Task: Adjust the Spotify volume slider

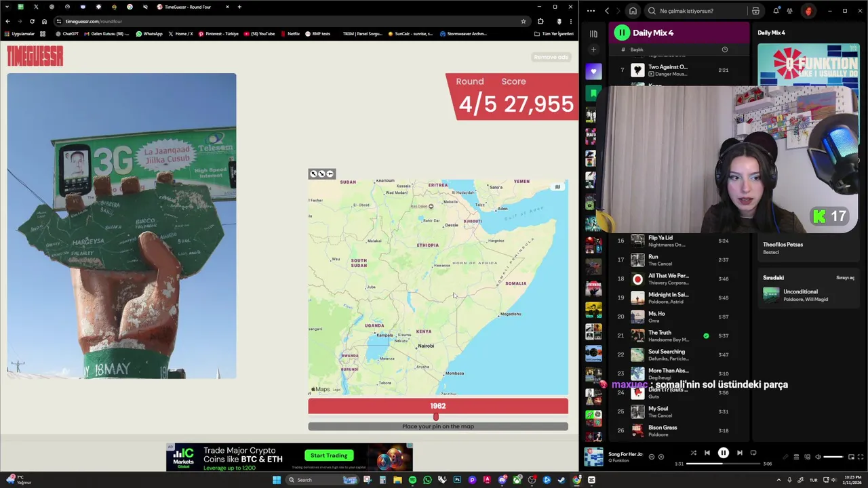Action: point(833,457)
